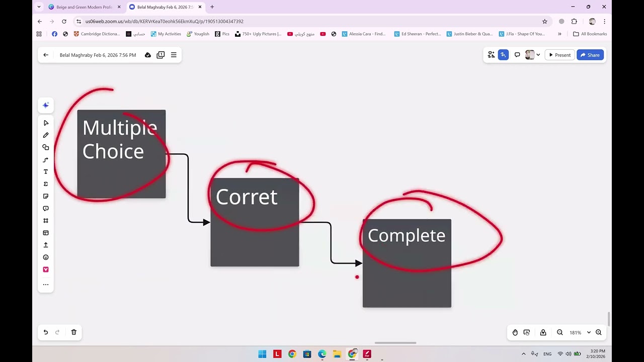Open the whiteboard hamburger menu

pyautogui.click(x=174, y=55)
